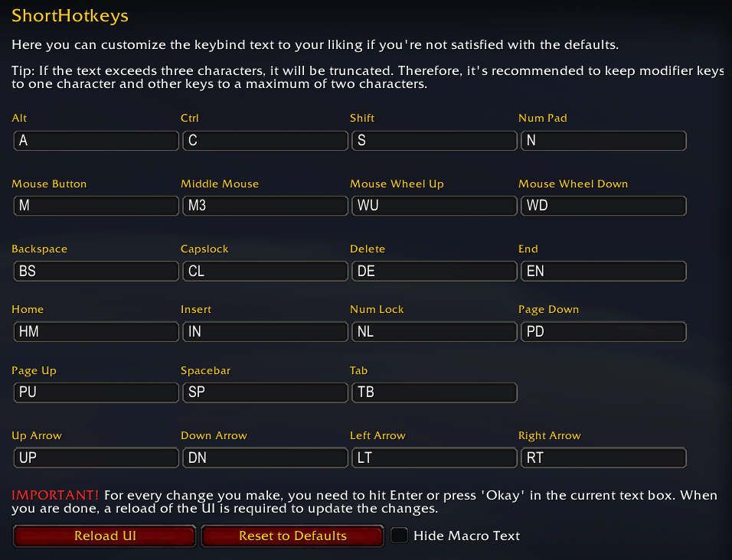The width and height of the screenshot is (732, 560).
Task: Click inside the Alt keybind text field
Action: click(96, 141)
